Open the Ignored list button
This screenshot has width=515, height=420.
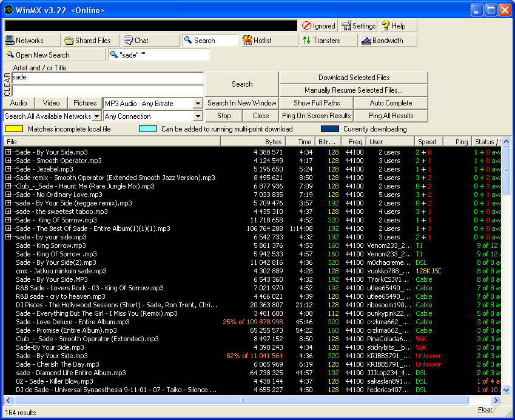[x=318, y=26]
